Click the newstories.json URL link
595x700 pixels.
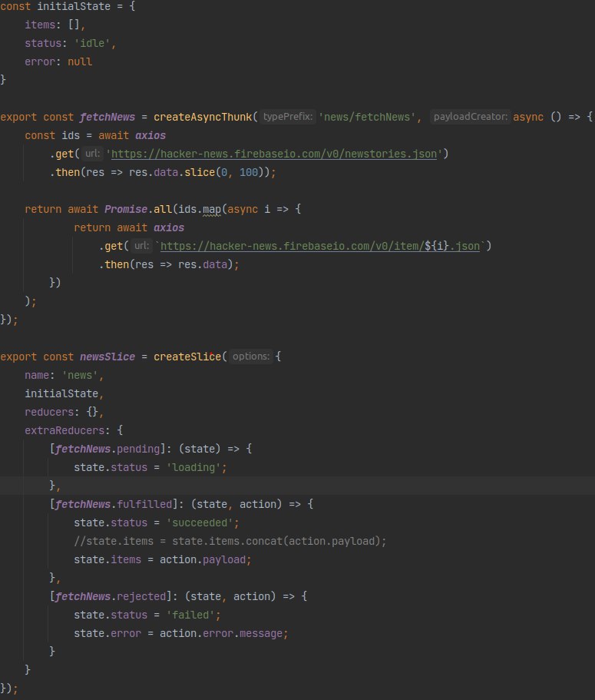pos(274,154)
